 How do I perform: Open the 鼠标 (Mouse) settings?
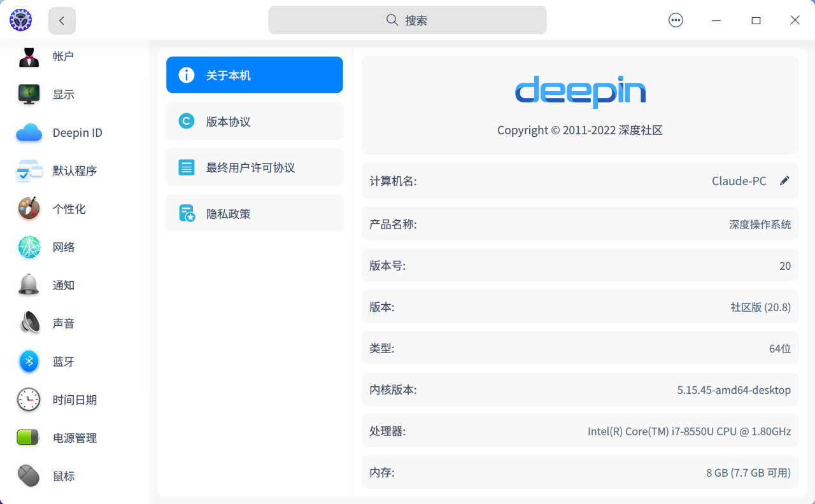click(x=63, y=476)
